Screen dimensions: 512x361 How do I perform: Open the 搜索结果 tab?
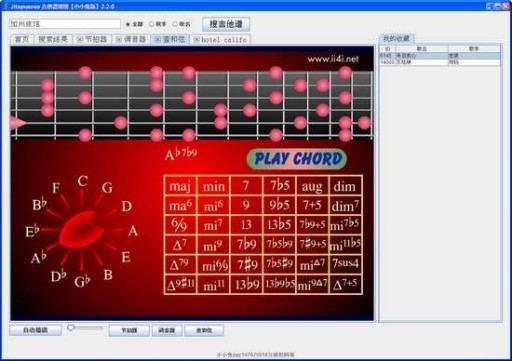click(x=53, y=39)
